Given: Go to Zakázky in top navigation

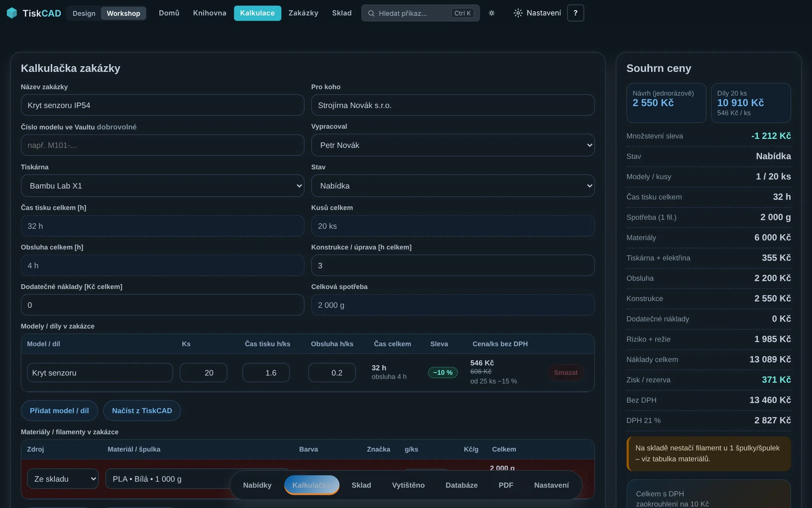Looking at the screenshot, I should [x=303, y=13].
